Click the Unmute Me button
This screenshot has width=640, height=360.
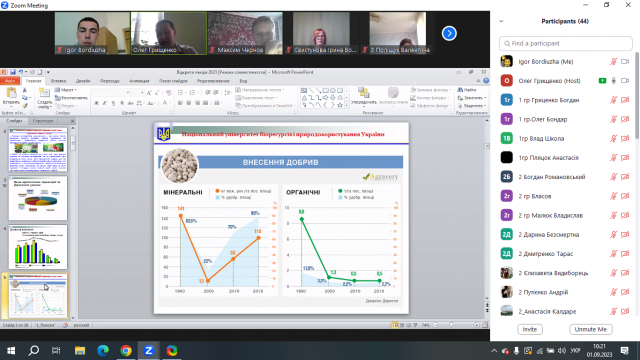(591, 329)
